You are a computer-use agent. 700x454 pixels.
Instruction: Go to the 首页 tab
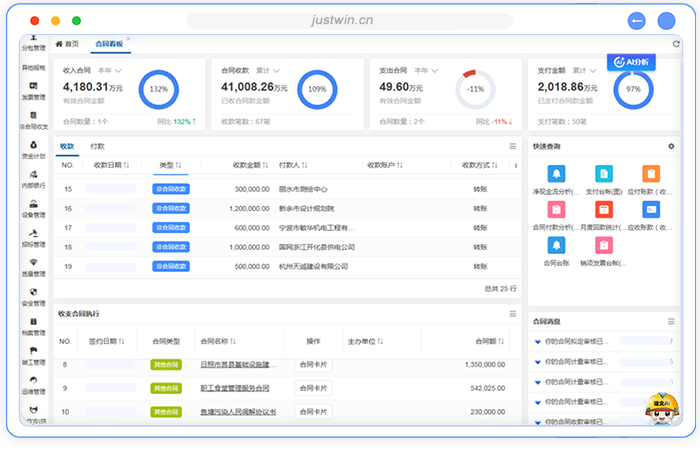pos(67,44)
